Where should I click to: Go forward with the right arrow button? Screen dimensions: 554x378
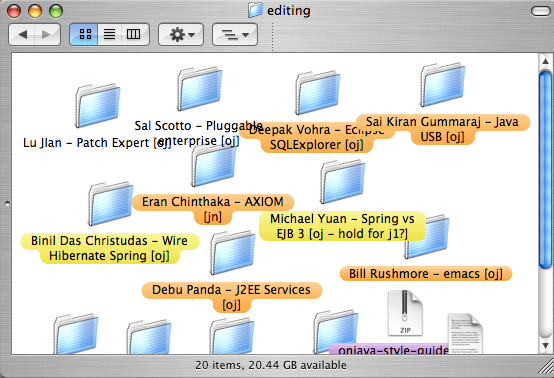(47, 34)
